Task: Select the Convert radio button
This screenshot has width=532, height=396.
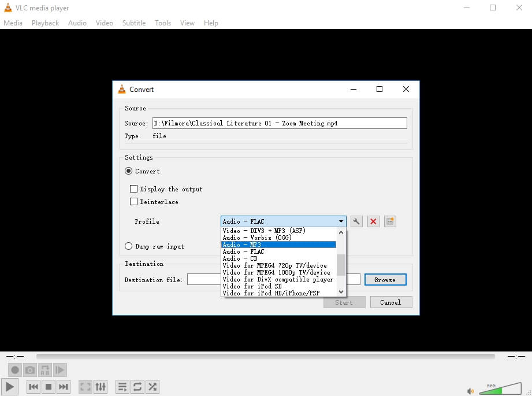Action: pyautogui.click(x=128, y=171)
